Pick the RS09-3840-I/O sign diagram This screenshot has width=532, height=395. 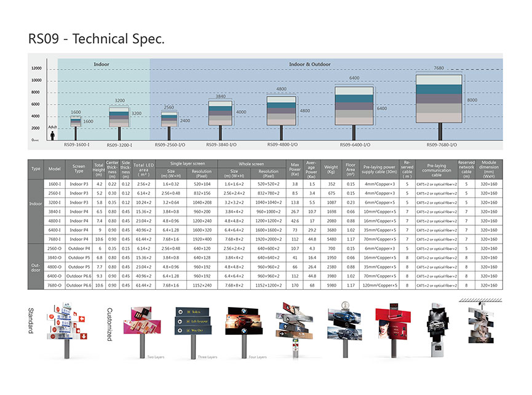[220, 113]
